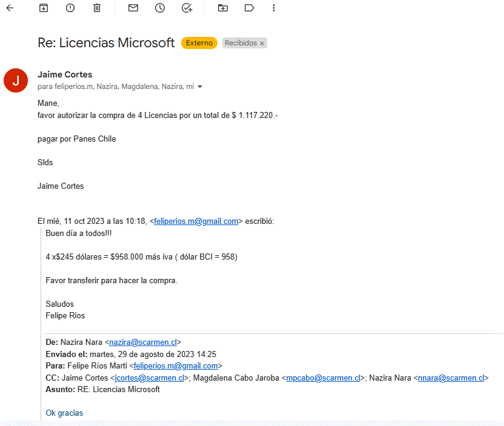Open the Move to folder icon
This screenshot has width=504, height=426.
[223, 8]
